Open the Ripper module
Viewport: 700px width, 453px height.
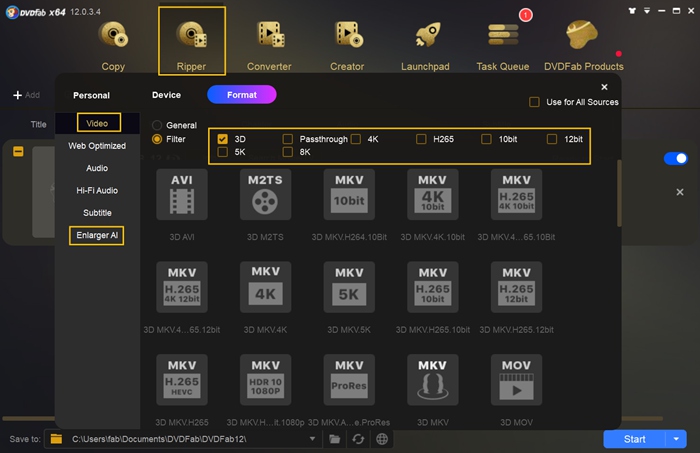pyautogui.click(x=192, y=41)
